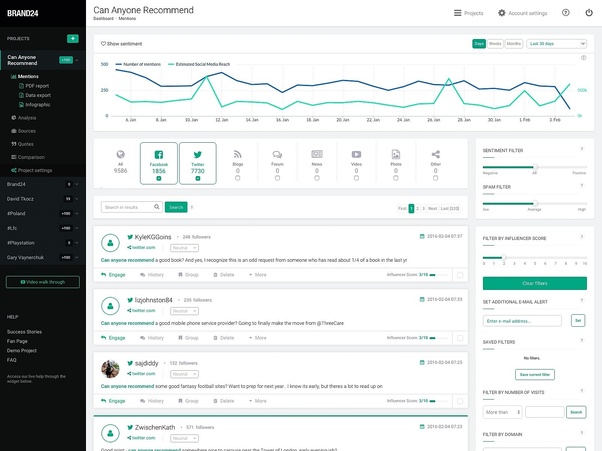Select the Forum source icon
Screen dimensions: 602x451
277,153
